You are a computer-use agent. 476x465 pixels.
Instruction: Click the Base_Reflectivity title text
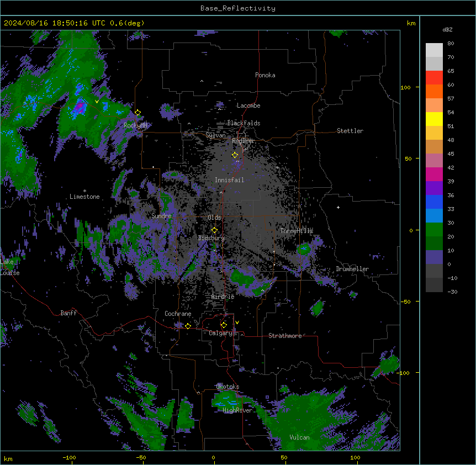[238, 8]
